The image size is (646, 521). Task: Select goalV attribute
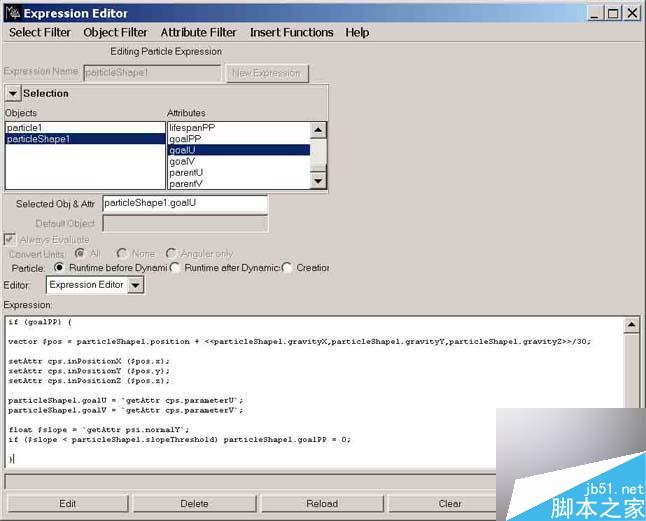pyautogui.click(x=239, y=161)
